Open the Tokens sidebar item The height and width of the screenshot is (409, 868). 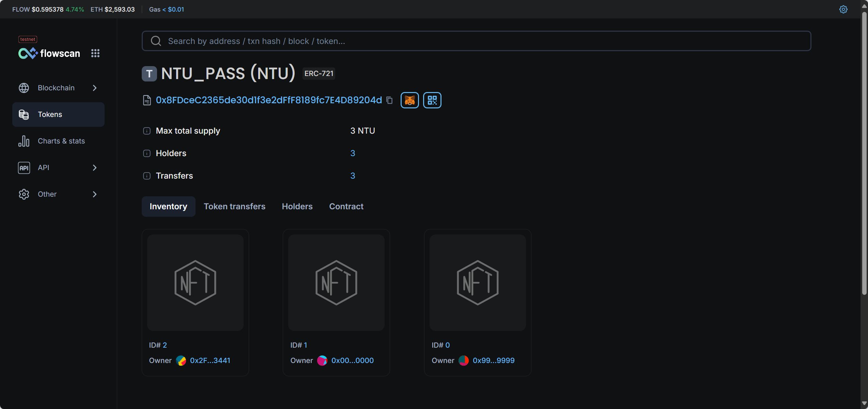click(x=58, y=115)
